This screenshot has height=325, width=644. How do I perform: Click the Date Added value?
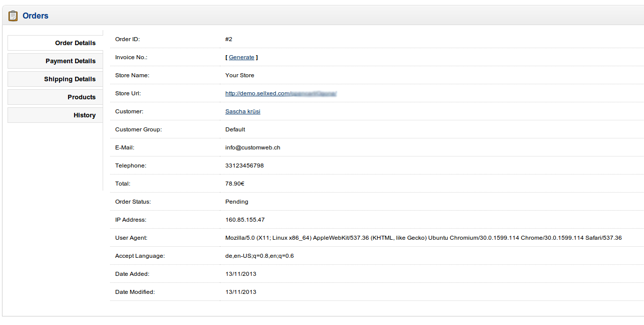coord(240,274)
